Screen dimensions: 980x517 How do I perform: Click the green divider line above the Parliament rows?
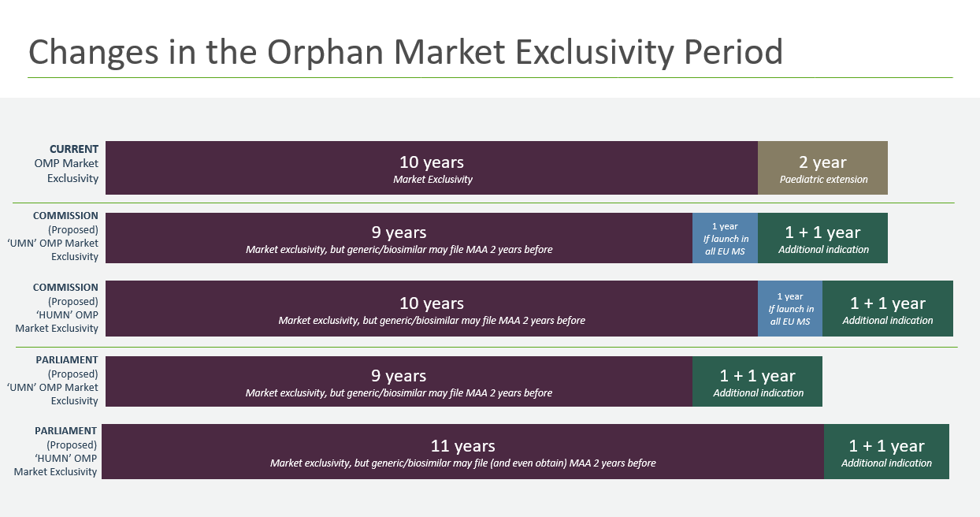[x=486, y=348]
